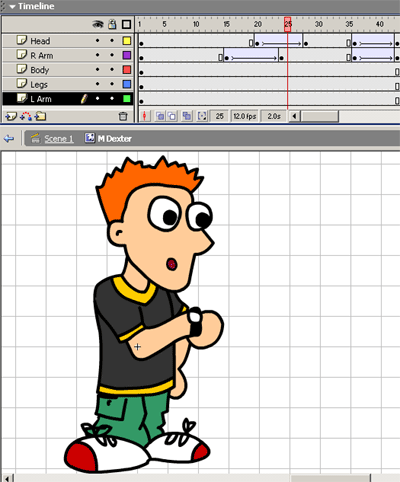Click Head layer tween span near frame 22

278,41
